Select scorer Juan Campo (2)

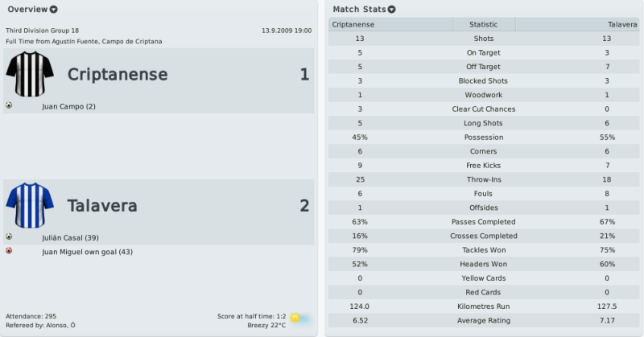[x=68, y=106]
